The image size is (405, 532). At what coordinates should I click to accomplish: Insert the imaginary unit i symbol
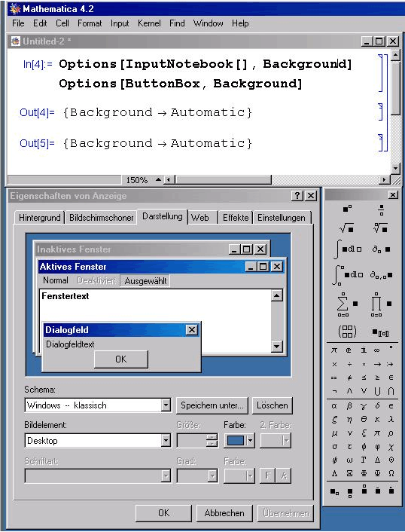(364, 350)
